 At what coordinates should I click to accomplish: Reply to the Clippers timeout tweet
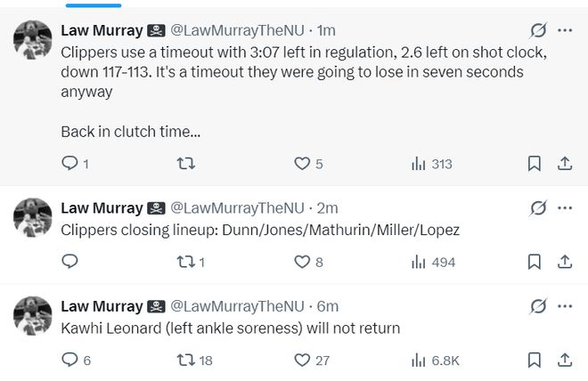click(x=70, y=164)
